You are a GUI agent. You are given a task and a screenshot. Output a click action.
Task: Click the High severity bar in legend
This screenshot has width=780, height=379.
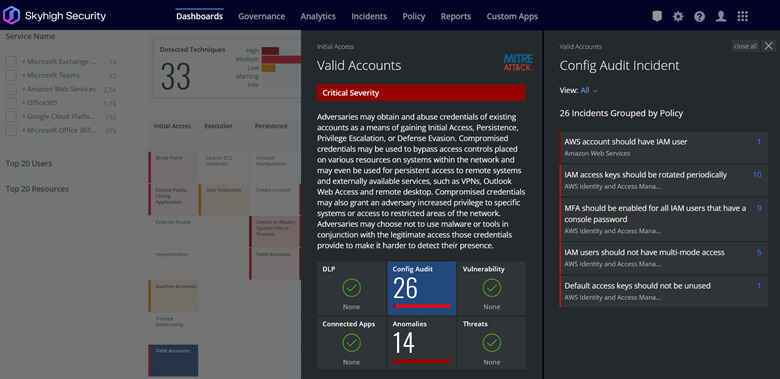pyautogui.click(x=270, y=51)
